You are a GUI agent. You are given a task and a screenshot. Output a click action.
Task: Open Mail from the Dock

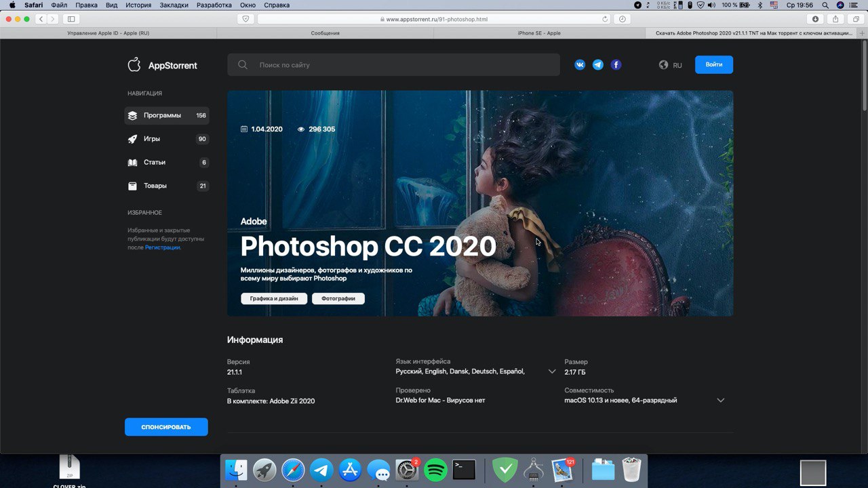(x=563, y=470)
